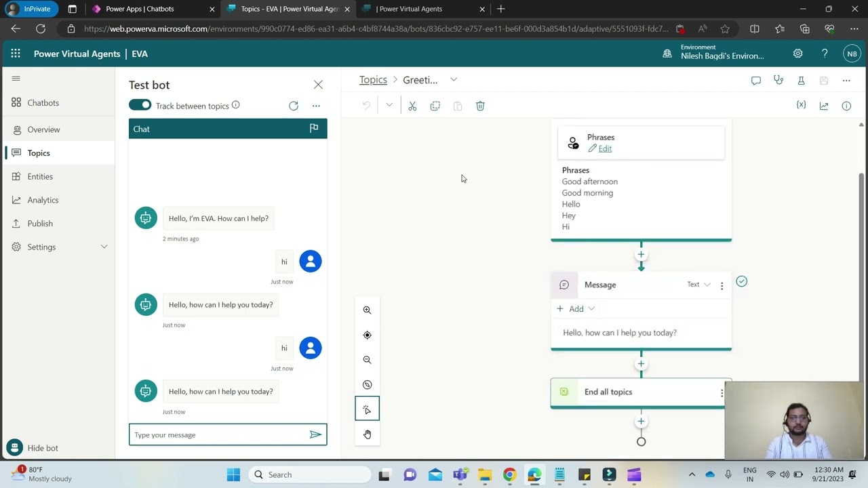Switch to the third Power Virtual Agents tab
868x488 pixels.
click(x=424, y=9)
